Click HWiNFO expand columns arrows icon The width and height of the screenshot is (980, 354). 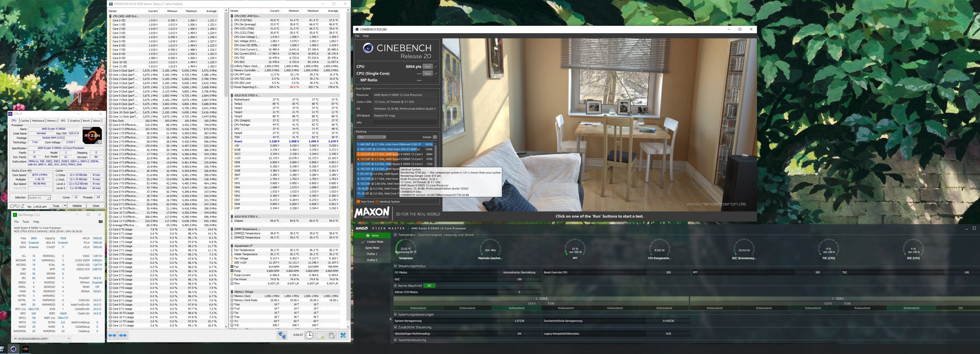[x=113, y=335]
